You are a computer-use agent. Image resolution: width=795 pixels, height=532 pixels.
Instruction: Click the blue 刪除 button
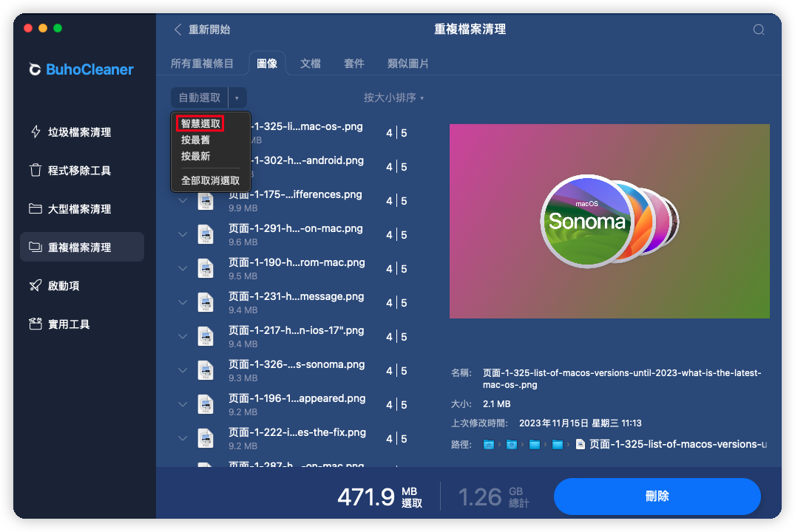[x=657, y=496]
